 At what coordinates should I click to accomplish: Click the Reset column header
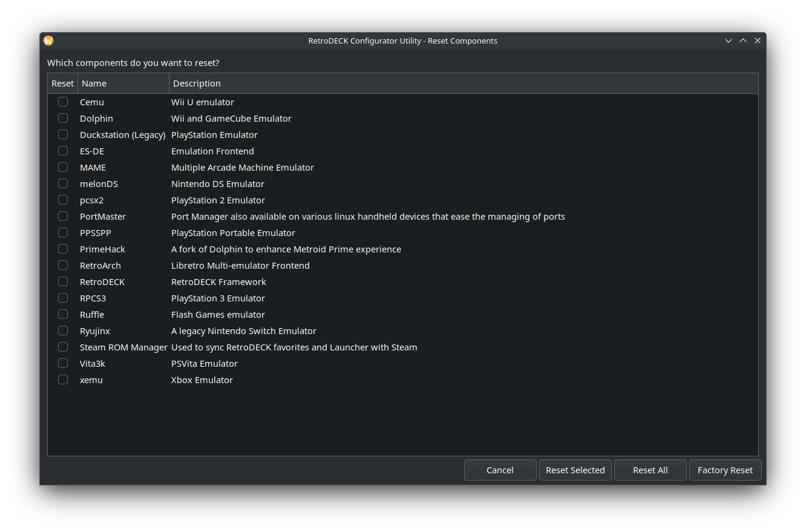pos(63,84)
